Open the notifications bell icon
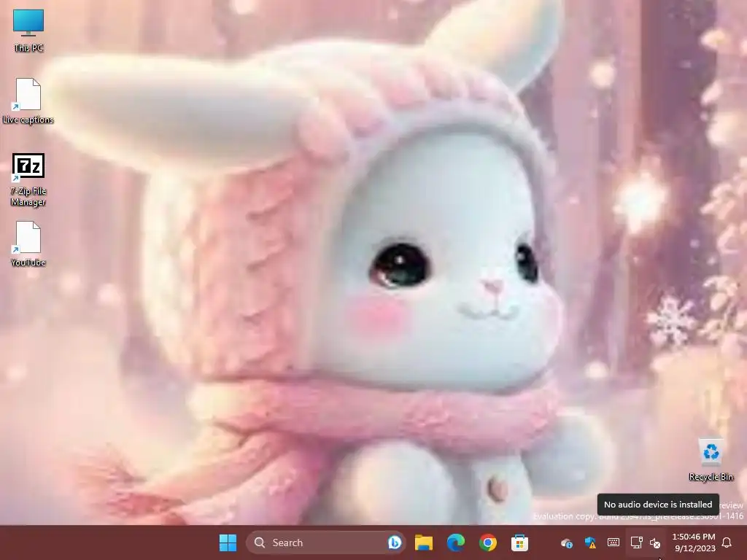This screenshot has width=747, height=560. click(x=727, y=542)
